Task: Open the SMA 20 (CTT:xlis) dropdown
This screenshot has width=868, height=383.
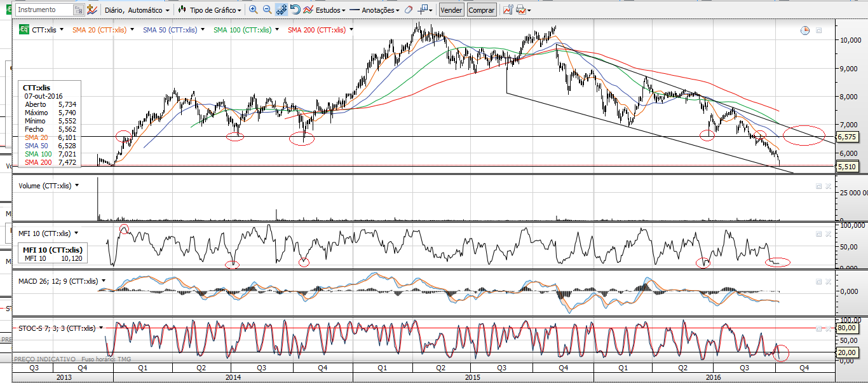Action: (131, 30)
